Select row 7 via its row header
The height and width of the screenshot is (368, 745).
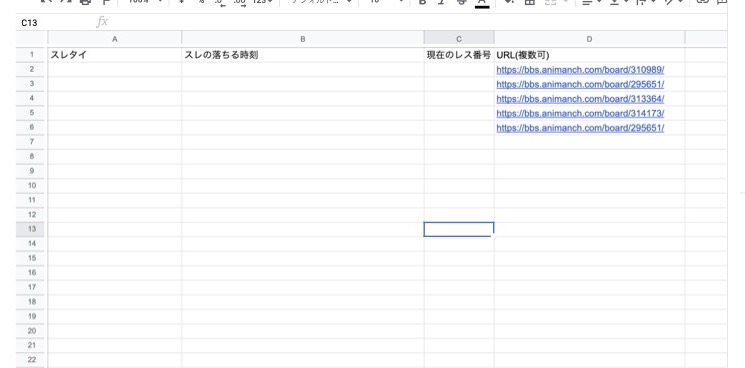pos(32,142)
